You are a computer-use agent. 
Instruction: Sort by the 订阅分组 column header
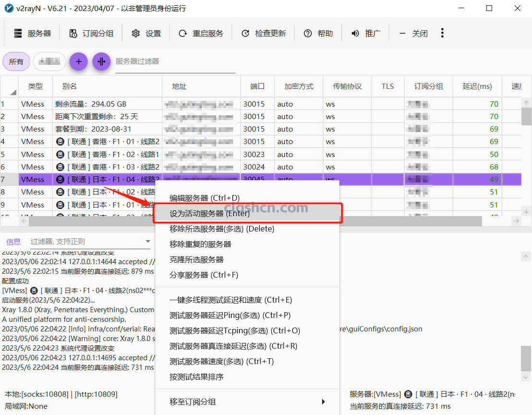429,86
